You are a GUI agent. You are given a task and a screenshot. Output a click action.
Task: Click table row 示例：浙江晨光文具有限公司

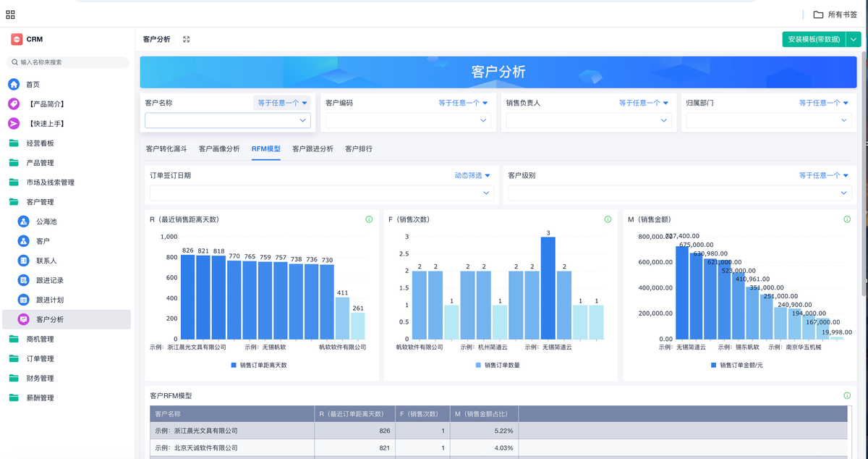[498, 431]
